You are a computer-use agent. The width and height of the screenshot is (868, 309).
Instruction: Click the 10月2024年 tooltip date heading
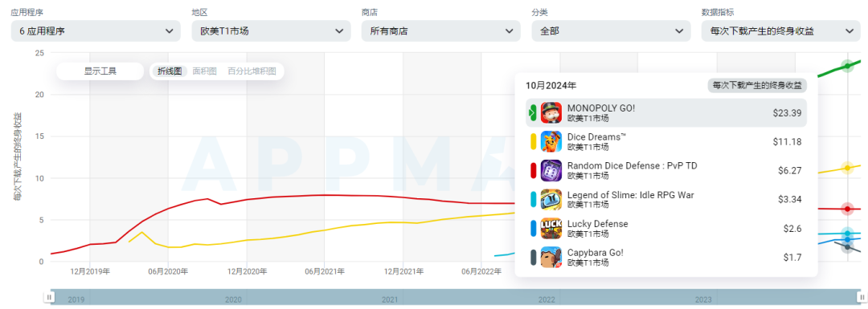[551, 86]
